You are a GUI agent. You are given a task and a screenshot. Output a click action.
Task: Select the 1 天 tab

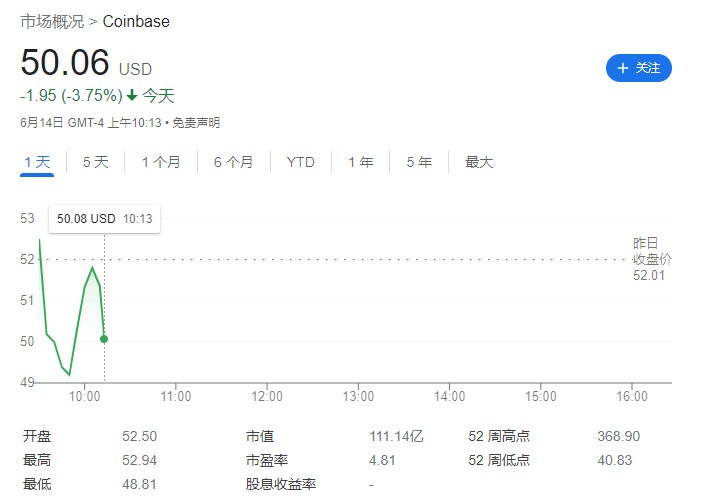pyautogui.click(x=37, y=162)
